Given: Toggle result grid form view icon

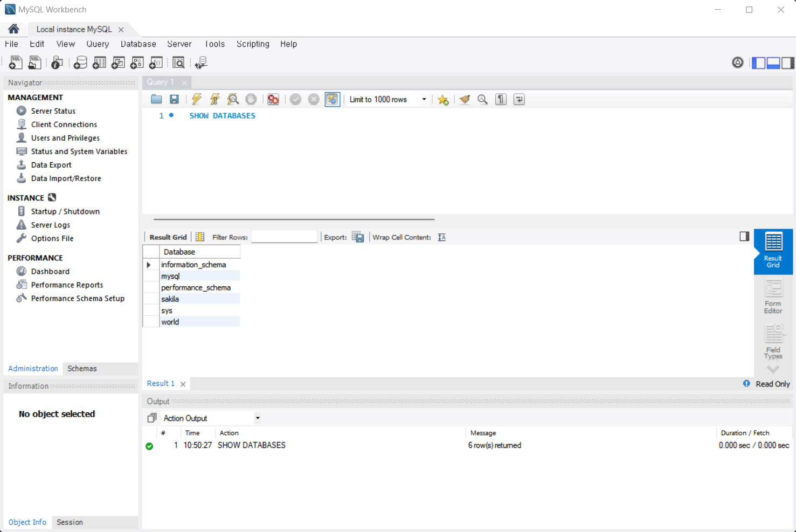Looking at the screenshot, I should [200, 237].
